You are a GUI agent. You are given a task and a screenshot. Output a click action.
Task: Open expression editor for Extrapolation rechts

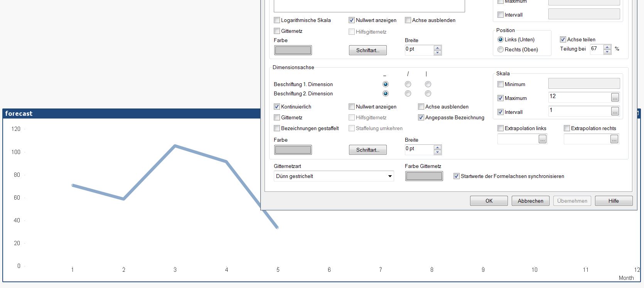click(614, 139)
